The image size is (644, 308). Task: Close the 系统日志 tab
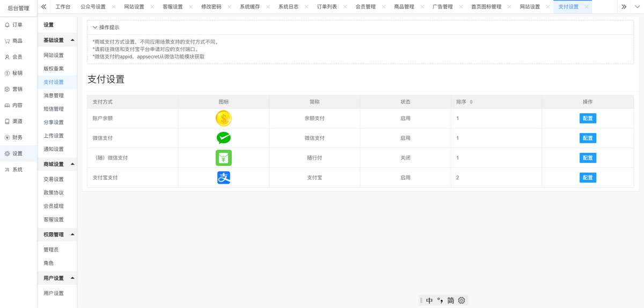tap(307, 7)
